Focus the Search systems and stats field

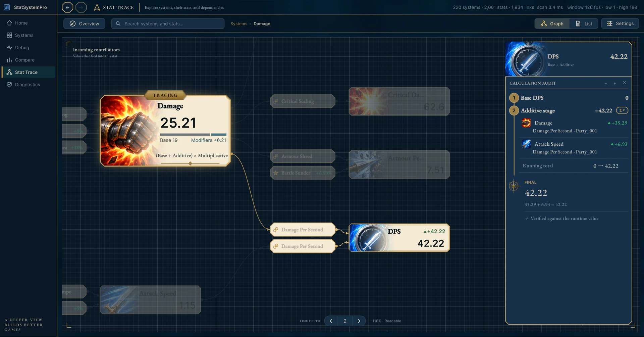coord(168,23)
